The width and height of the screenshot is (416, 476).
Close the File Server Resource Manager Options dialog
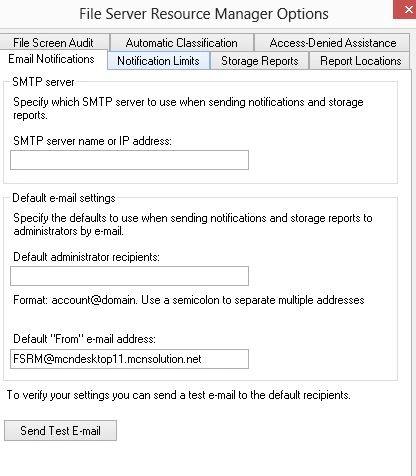(406, 9)
